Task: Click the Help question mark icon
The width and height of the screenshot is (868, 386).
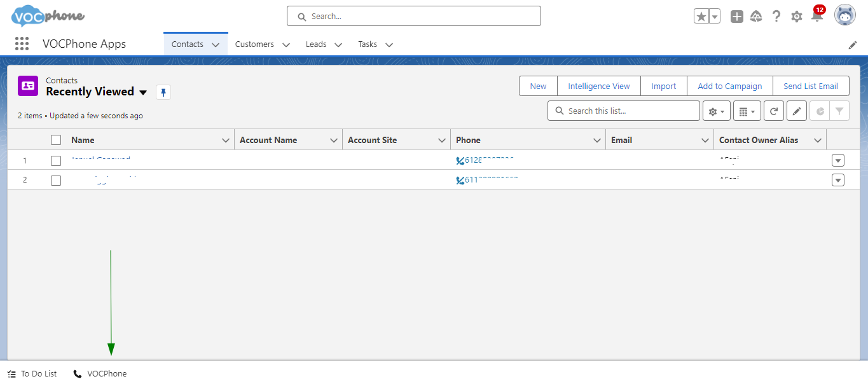Action: (x=776, y=17)
